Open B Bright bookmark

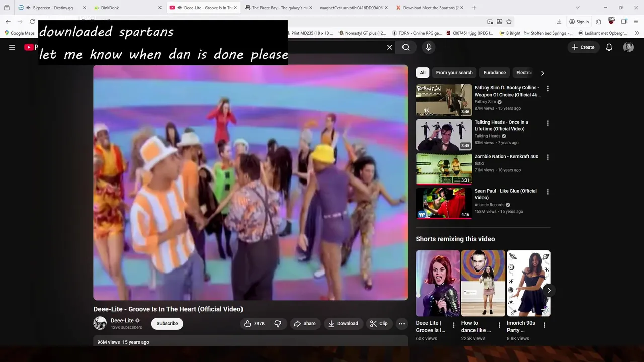click(510, 33)
